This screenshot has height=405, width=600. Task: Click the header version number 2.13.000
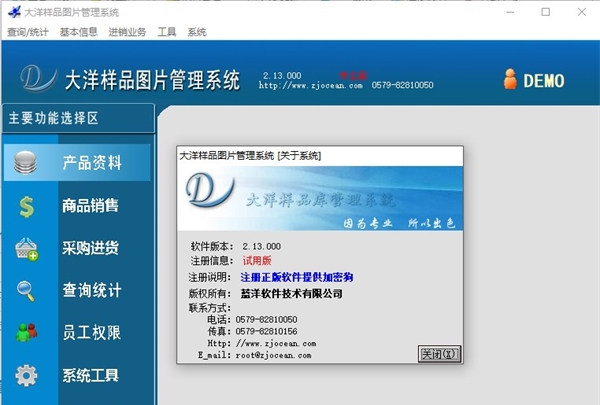282,75
